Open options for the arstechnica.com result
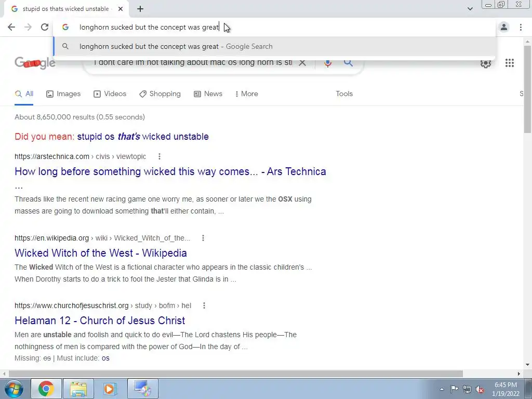 tap(159, 156)
